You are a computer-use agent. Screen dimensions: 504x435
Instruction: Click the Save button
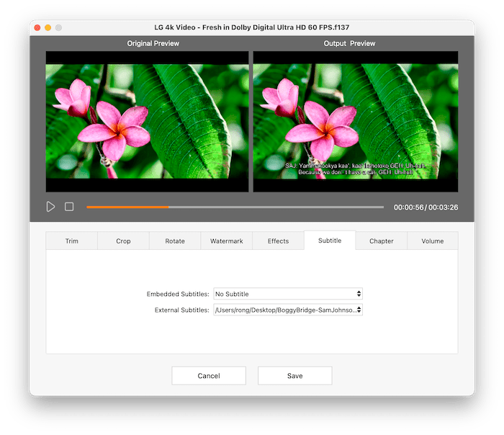294,376
